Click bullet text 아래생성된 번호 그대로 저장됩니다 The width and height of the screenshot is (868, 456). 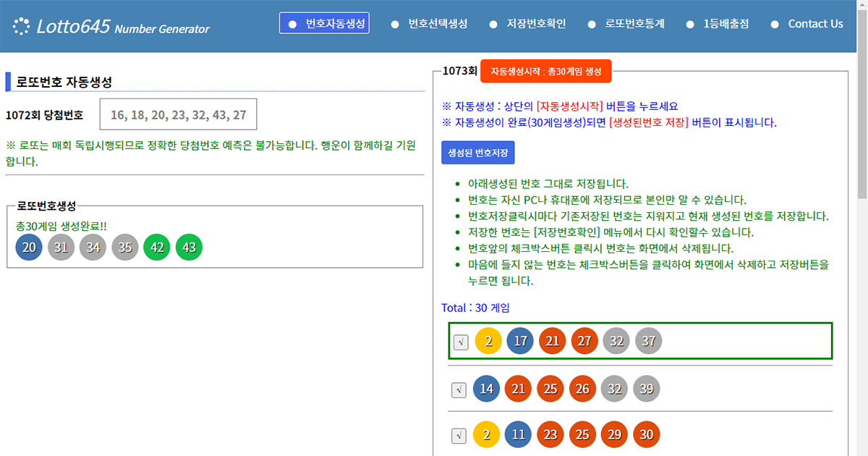pyautogui.click(x=548, y=183)
